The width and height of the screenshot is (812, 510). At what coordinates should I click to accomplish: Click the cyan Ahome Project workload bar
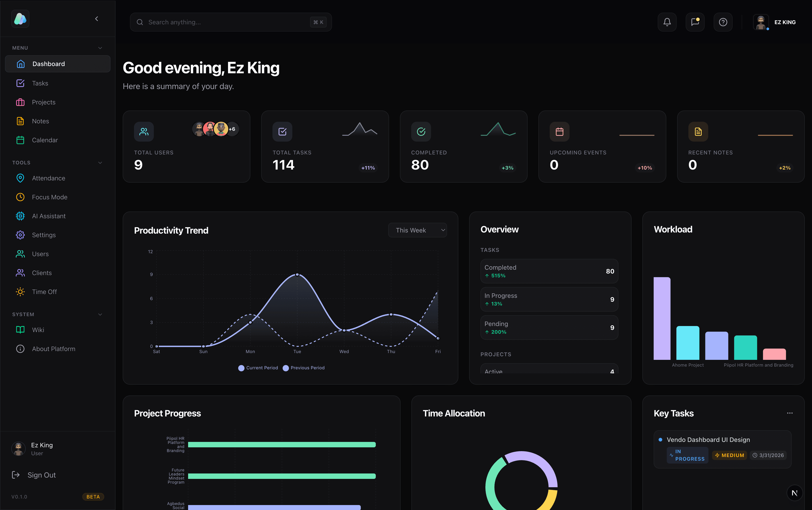pos(687,343)
